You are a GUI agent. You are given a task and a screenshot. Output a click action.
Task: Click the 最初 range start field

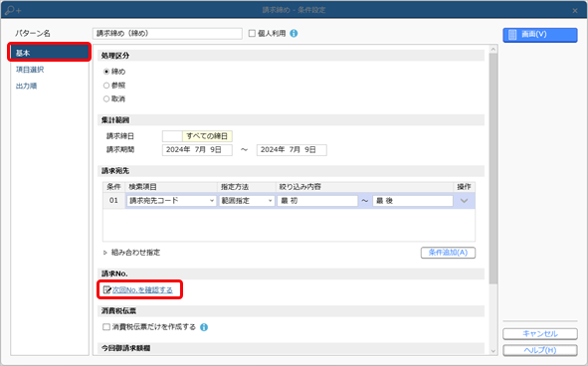pos(317,201)
